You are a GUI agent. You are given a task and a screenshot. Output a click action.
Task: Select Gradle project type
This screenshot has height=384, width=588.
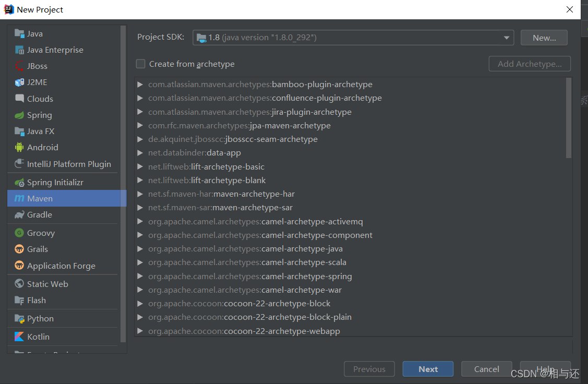tap(64, 215)
